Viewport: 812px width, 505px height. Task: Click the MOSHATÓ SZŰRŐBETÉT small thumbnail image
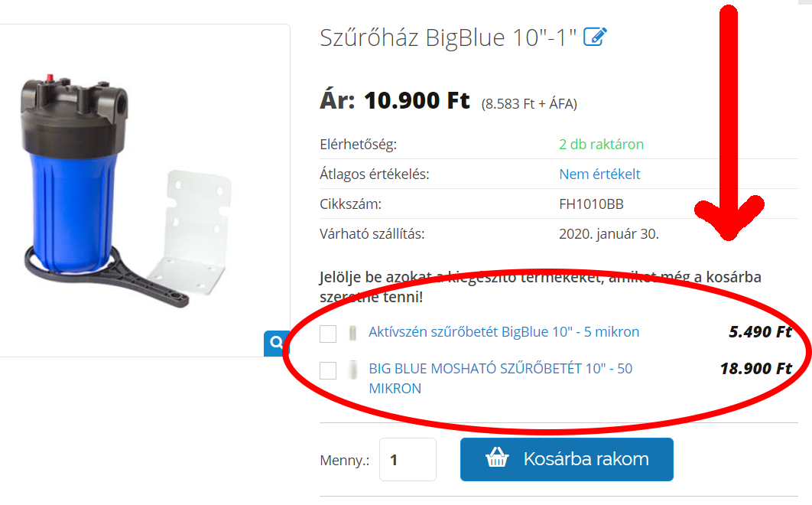click(352, 370)
